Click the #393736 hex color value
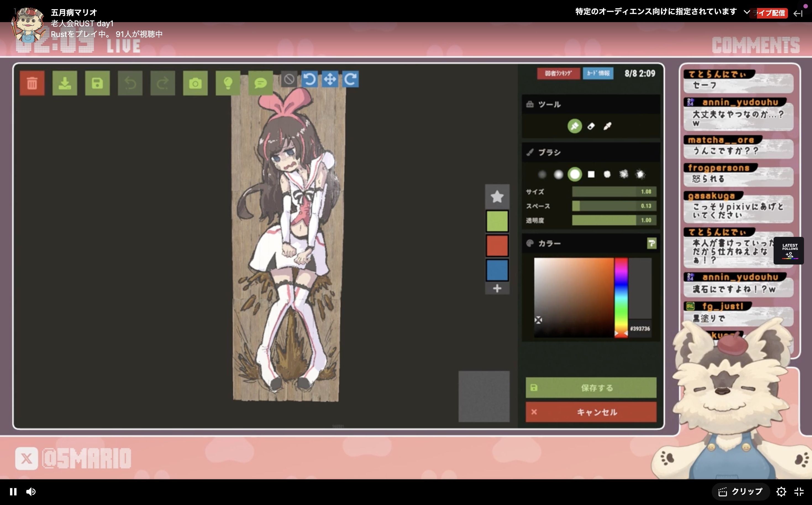Viewport: 812px width, 505px height. (640, 329)
